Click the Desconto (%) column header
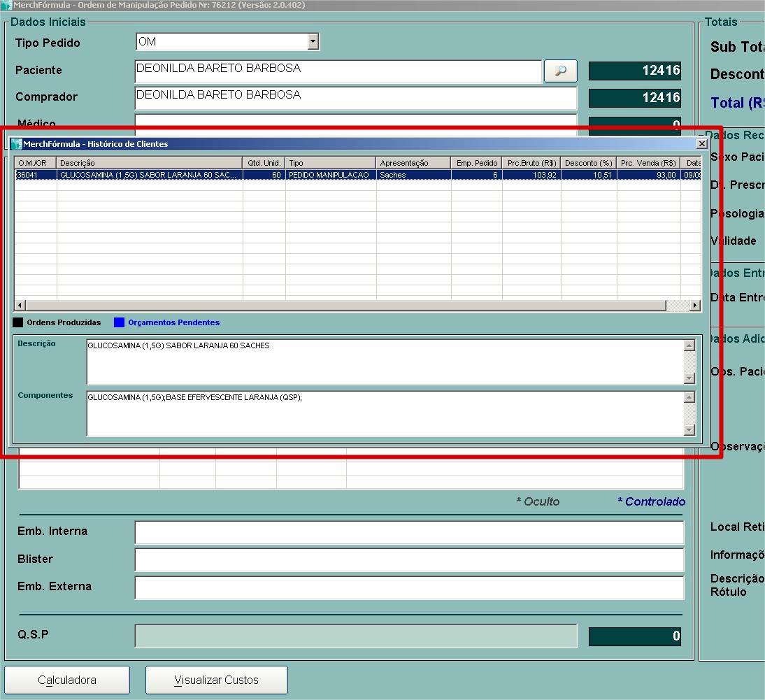The image size is (765, 700). 588,163
